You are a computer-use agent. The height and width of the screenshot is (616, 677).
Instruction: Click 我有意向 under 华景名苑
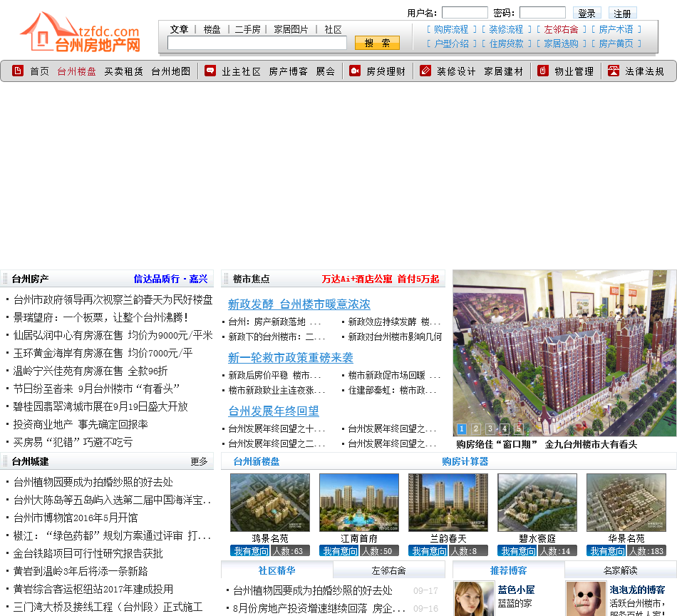tap(606, 551)
